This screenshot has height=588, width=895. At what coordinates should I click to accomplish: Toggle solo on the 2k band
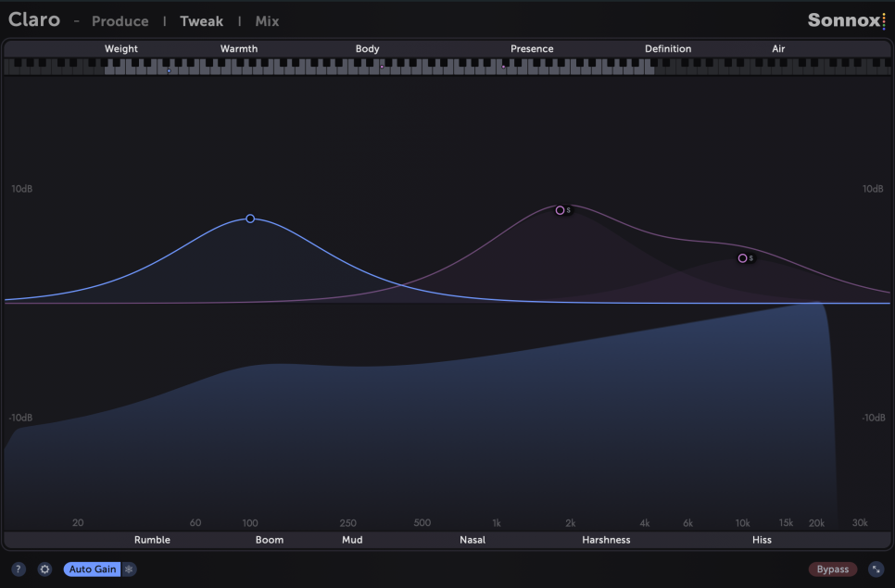coord(569,210)
